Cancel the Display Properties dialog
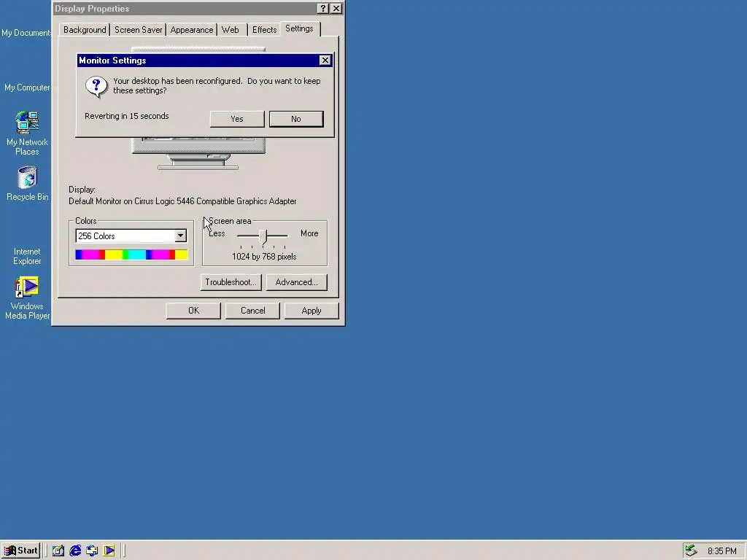Viewport: 747px width, 560px height. pyautogui.click(x=252, y=311)
